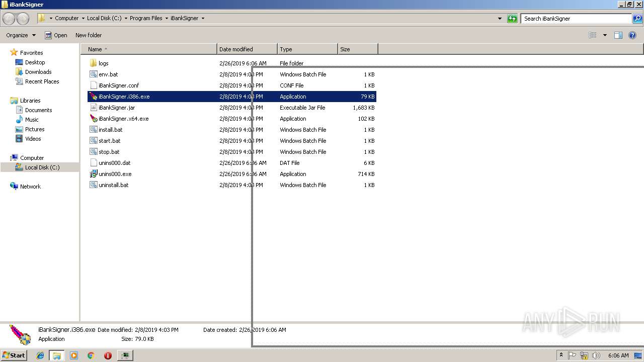This screenshot has height=362, width=644.
Task: Sort by Type column header
Action: (307, 49)
